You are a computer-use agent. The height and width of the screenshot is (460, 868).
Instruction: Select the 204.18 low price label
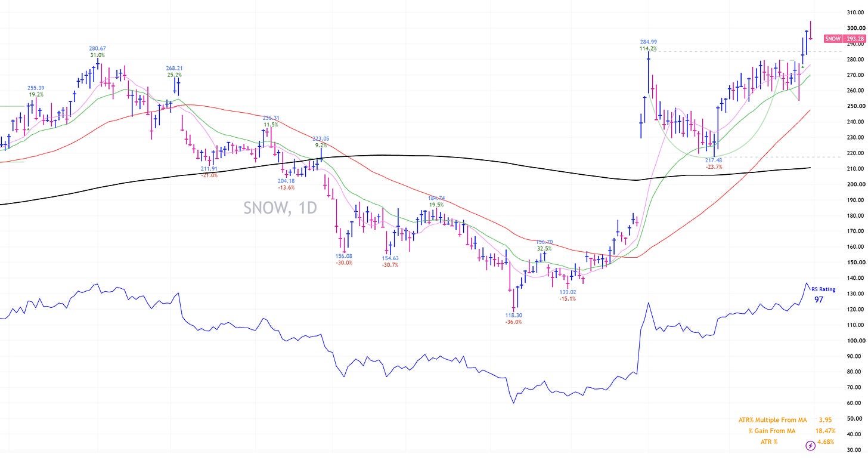coord(287,181)
